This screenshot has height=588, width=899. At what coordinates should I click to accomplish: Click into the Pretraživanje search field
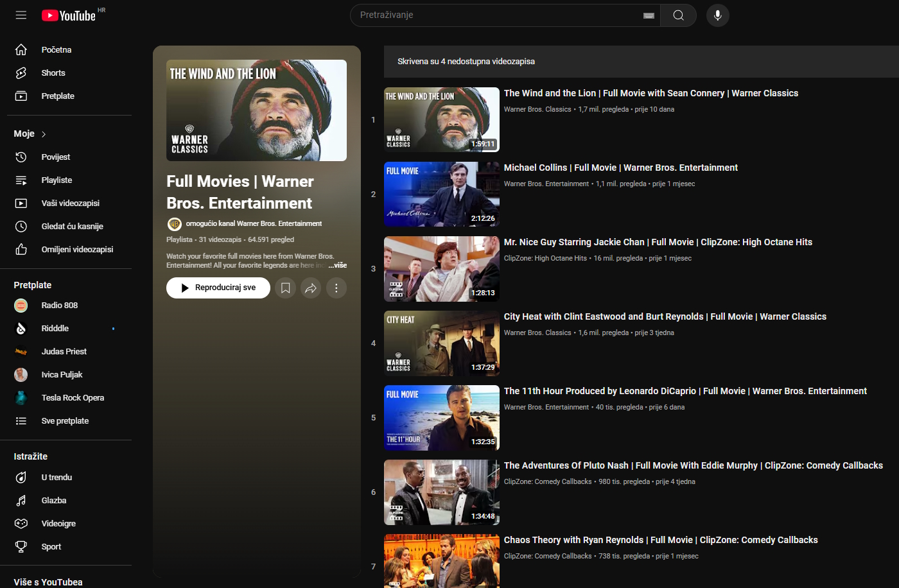[x=494, y=15]
